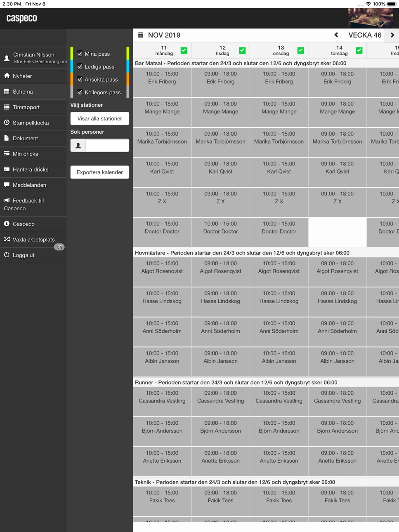Open the Timrapport menu item
The height and width of the screenshot is (532, 399).
click(33, 107)
